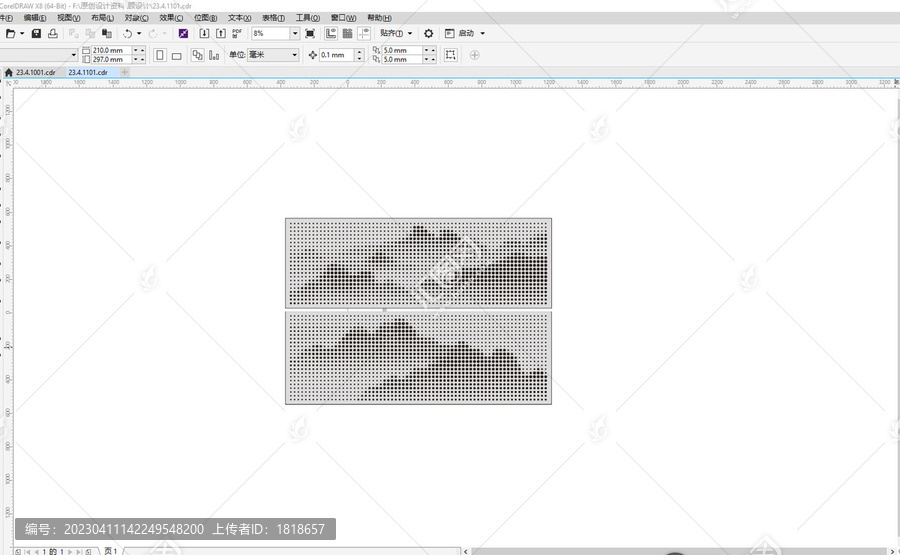Click the full-screen preview icon
Screen dimensions: 900x555
point(310,34)
